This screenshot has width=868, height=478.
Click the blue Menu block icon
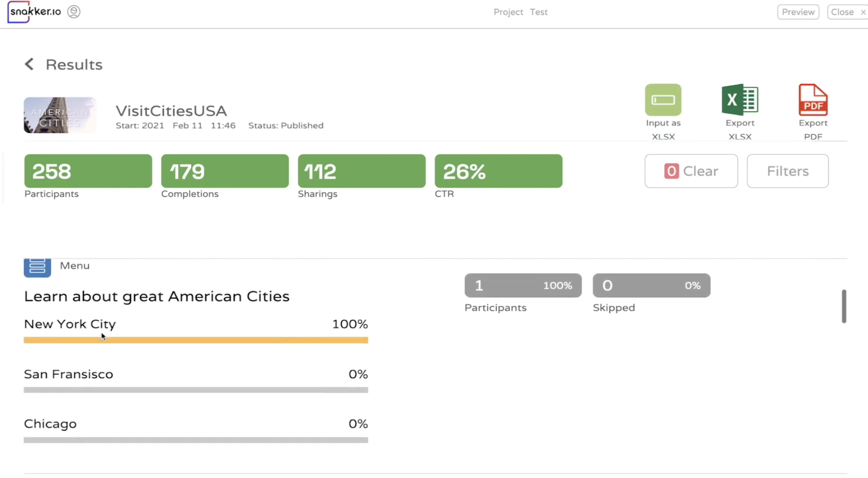(37, 267)
